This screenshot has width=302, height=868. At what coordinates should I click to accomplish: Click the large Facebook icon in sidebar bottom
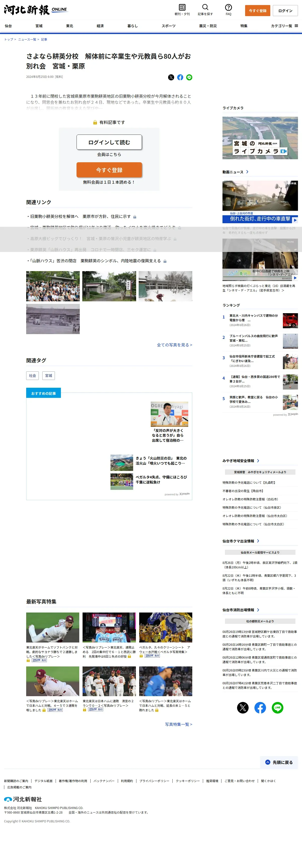tap(260, 708)
